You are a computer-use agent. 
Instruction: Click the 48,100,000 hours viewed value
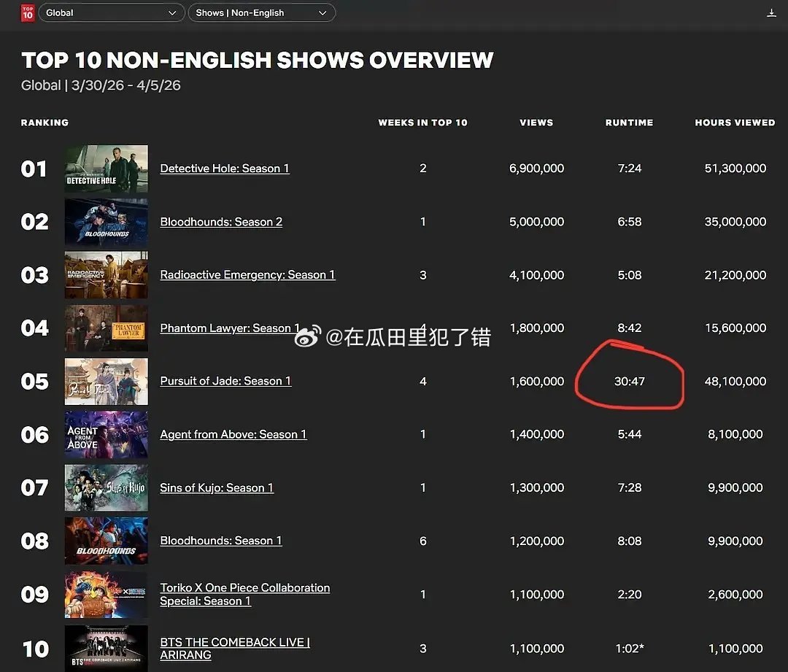tap(735, 382)
